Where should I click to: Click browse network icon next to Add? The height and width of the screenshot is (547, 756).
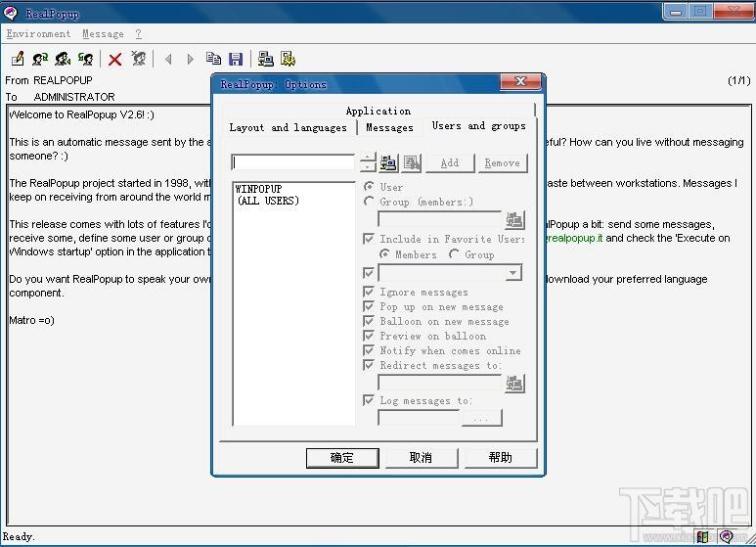(x=388, y=163)
